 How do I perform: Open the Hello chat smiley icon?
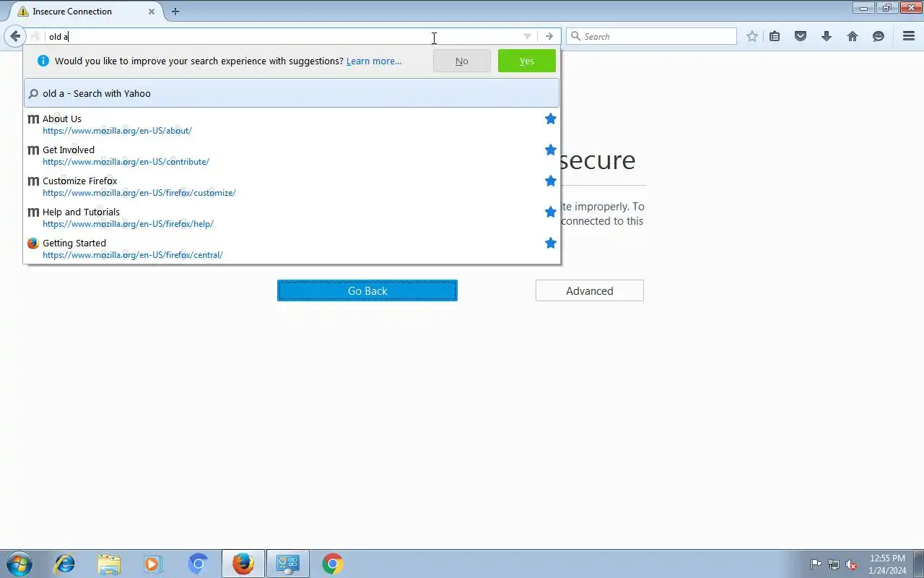[879, 36]
